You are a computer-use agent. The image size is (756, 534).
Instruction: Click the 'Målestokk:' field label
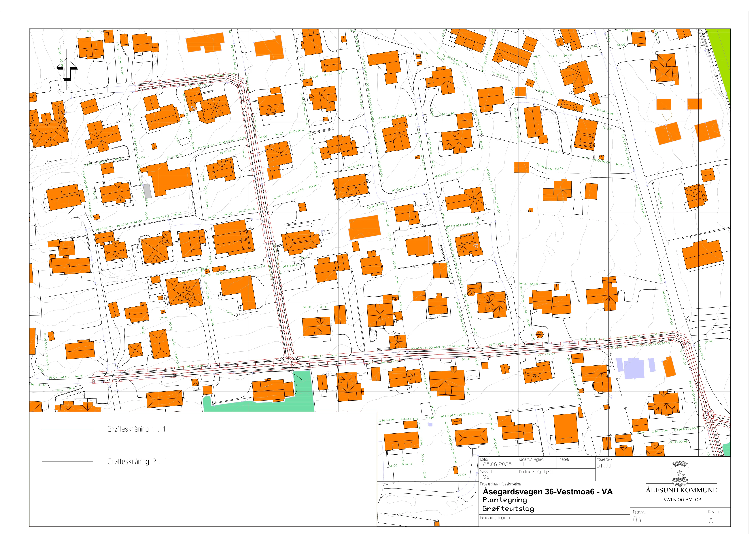604,459
